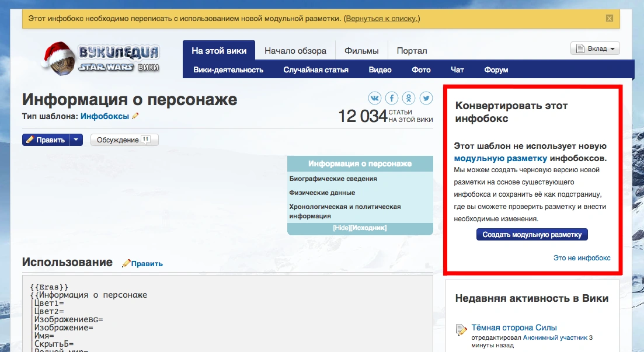This screenshot has height=352, width=644.
Task: Click 'Вернуться к списку' link in banner
Action: coord(381,19)
